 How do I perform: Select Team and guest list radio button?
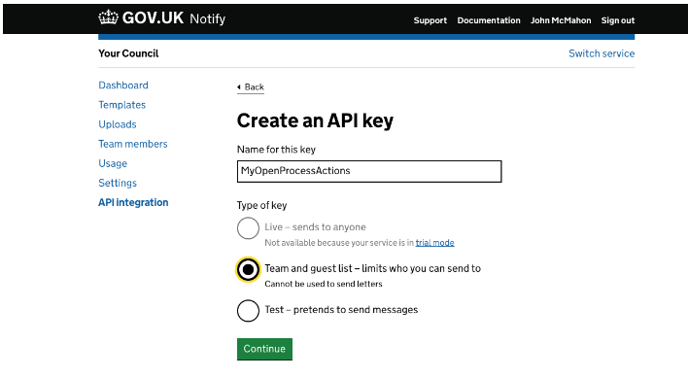[x=248, y=269]
